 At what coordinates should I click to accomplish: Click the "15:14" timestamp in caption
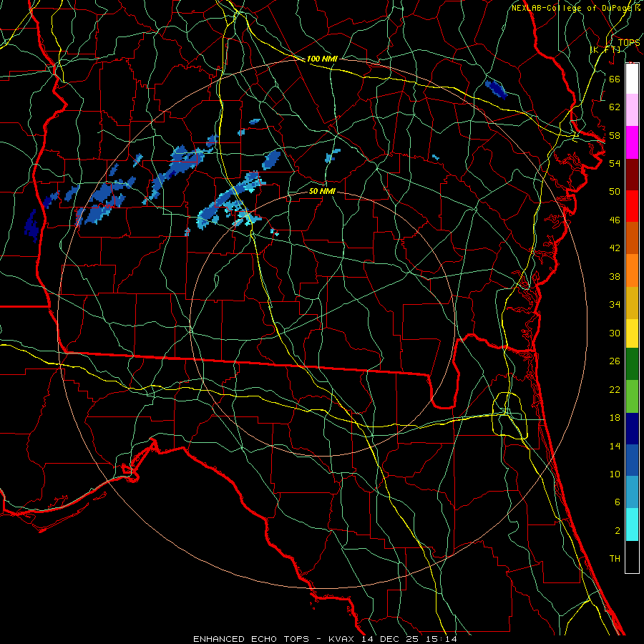(x=442, y=639)
